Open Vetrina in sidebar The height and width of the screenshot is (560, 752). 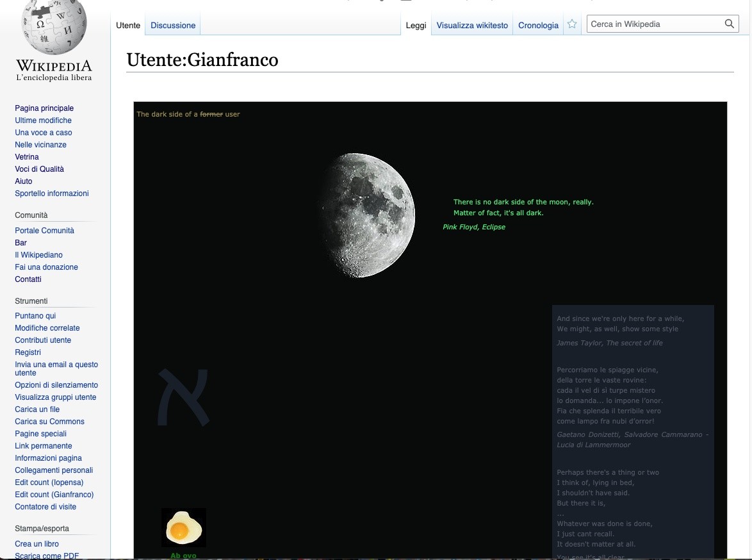tap(27, 157)
